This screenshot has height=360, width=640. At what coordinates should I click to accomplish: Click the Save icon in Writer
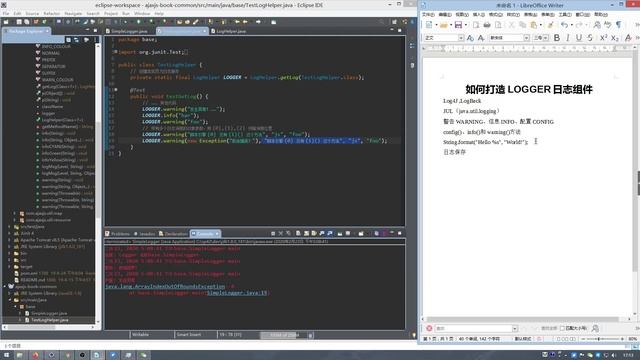point(458,25)
